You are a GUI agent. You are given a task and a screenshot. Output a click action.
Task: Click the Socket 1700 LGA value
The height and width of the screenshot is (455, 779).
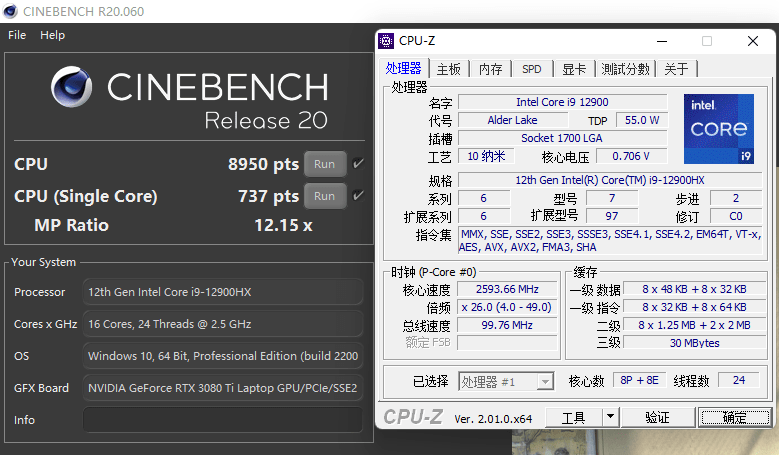pos(562,138)
